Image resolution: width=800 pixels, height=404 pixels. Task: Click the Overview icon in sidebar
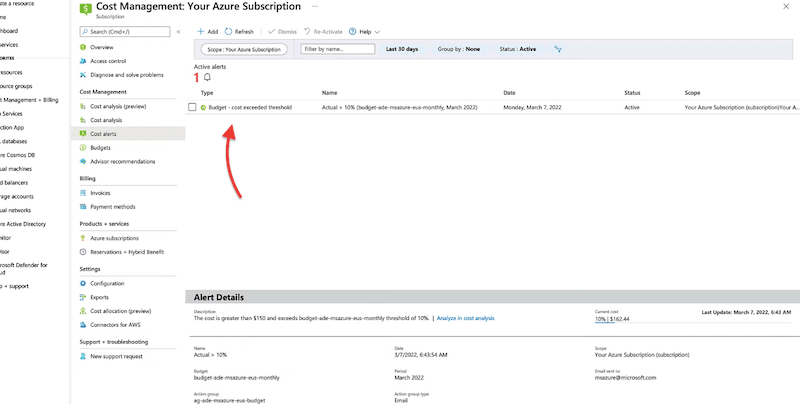point(83,47)
